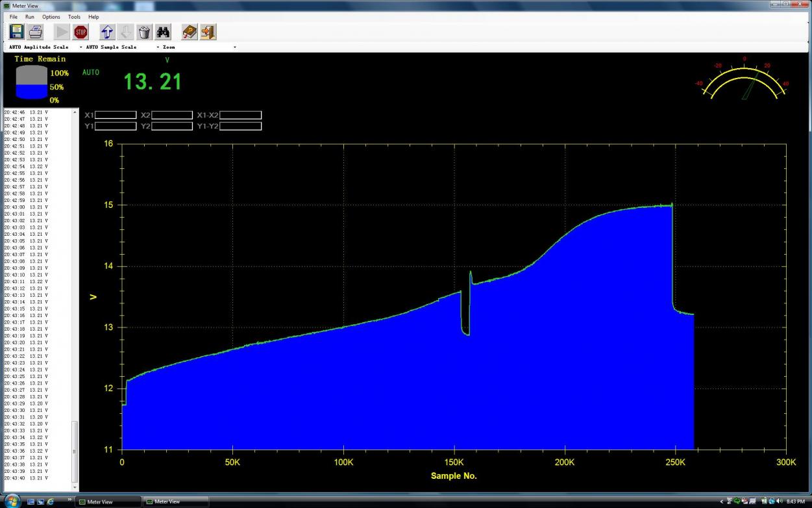Click the red STOP sign button

point(80,32)
